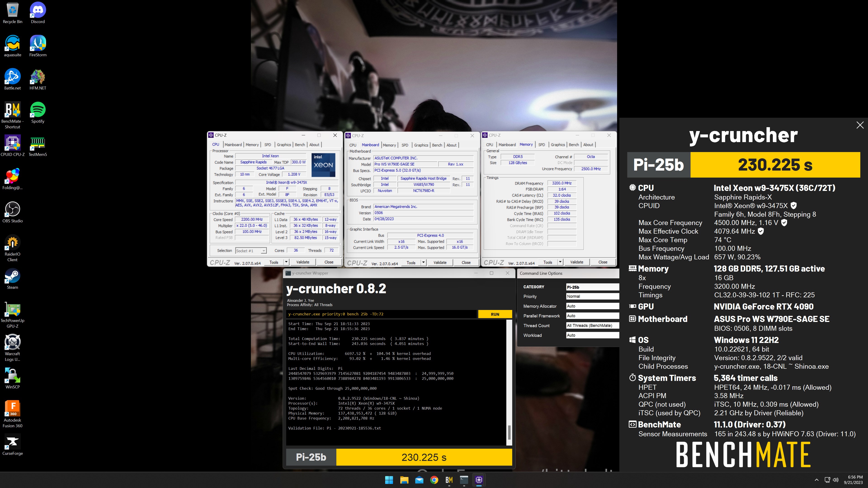
Task: Click RUN in y-cruncher Wrapper
Action: pos(495,314)
